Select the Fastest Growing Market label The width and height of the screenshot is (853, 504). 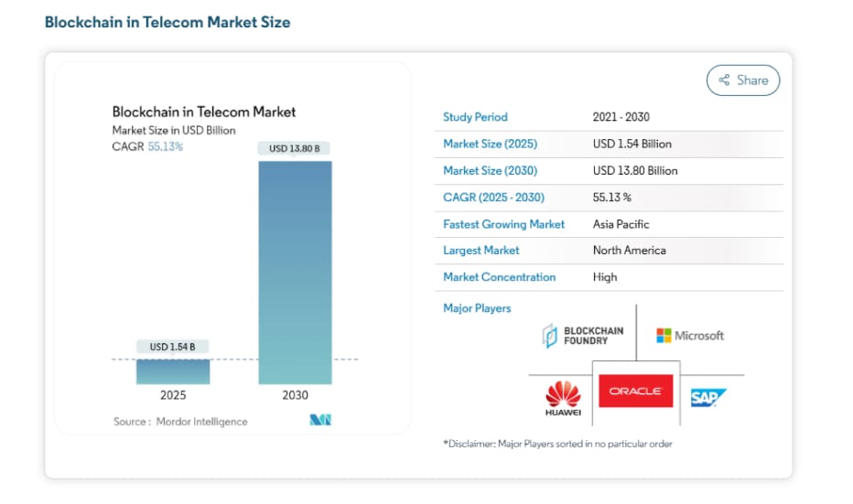[x=503, y=224]
